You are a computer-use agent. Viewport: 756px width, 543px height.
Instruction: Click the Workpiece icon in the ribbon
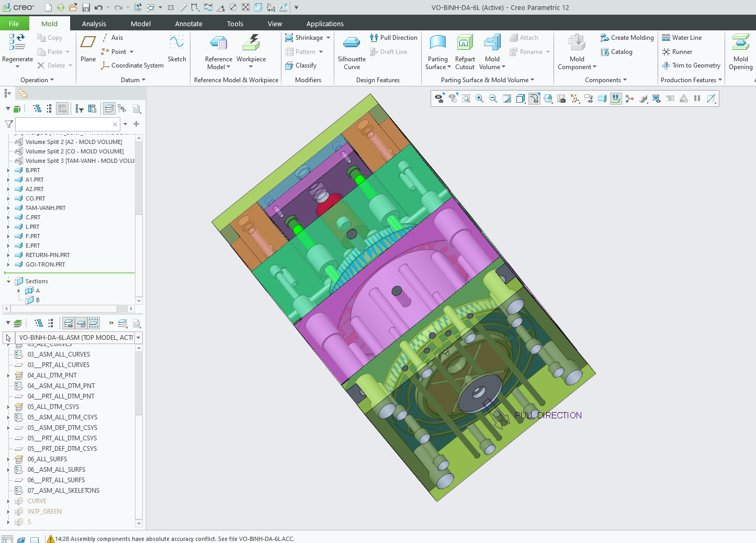251,43
